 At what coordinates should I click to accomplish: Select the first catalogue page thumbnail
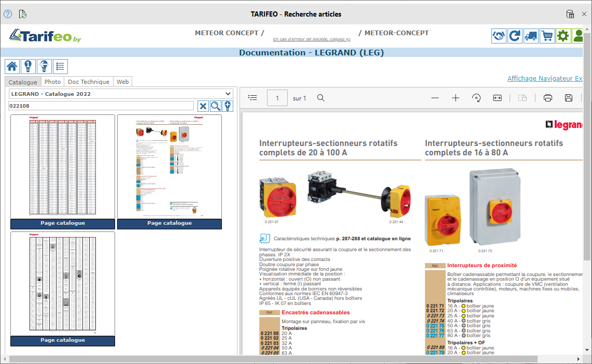pyautogui.click(x=63, y=167)
